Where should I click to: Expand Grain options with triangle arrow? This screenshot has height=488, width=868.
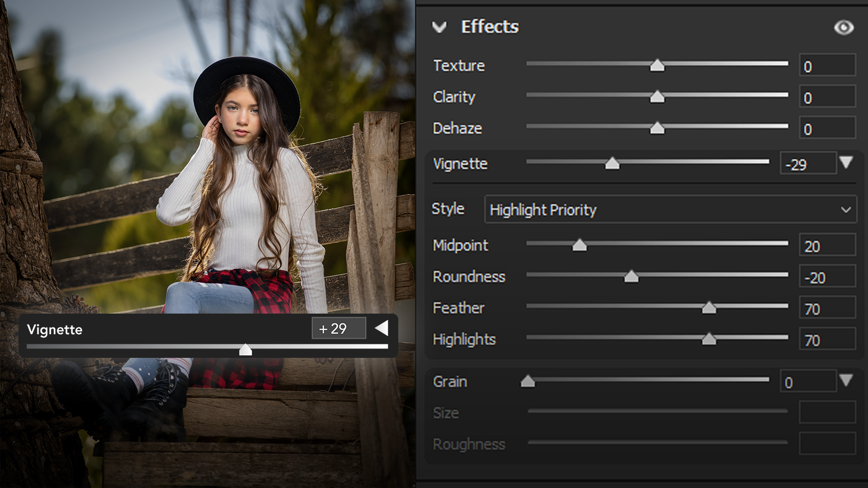846,380
